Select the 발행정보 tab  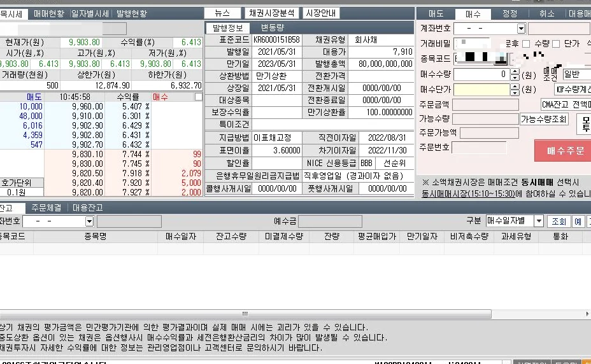227,28
